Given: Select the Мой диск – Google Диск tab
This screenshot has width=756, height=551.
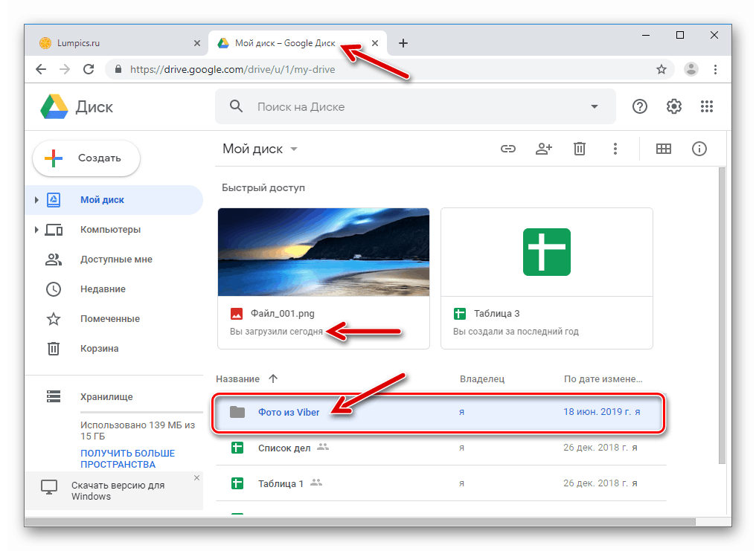Looking at the screenshot, I should coord(298,43).
